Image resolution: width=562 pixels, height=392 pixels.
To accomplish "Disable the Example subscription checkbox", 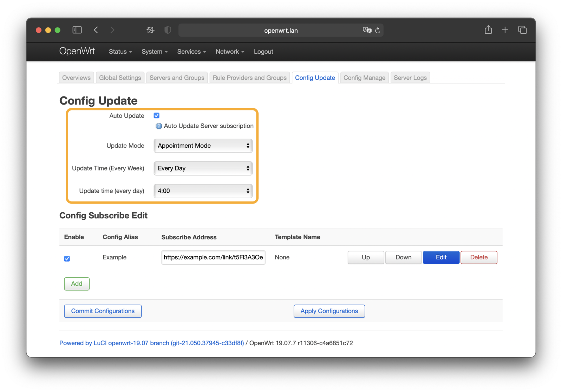I will click(67, 259).
